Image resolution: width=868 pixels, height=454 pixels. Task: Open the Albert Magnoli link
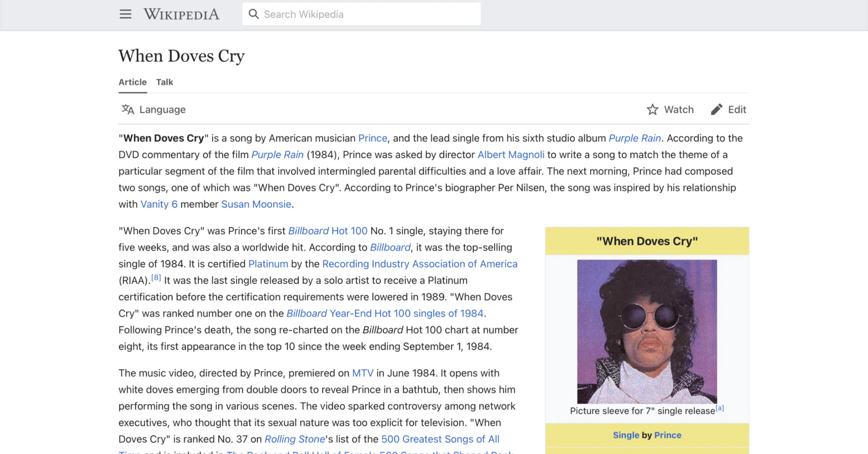511,154
